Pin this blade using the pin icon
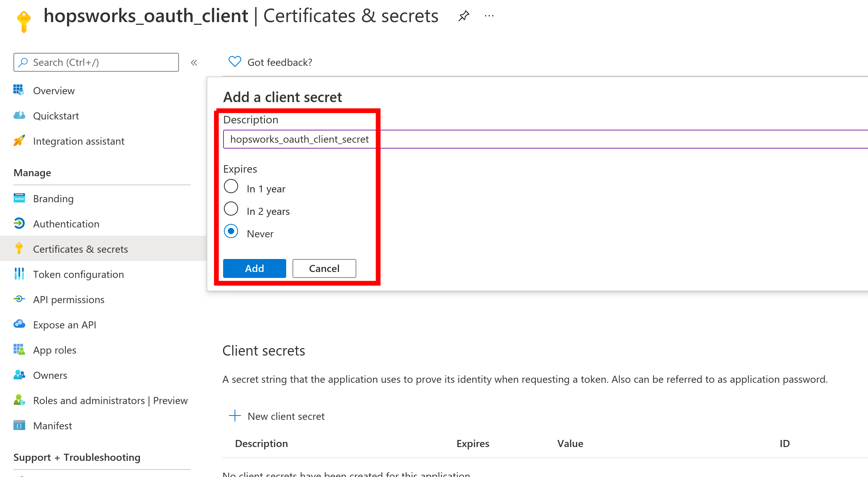Viewport: 868px width, 477px height. [x=464, y=16]
